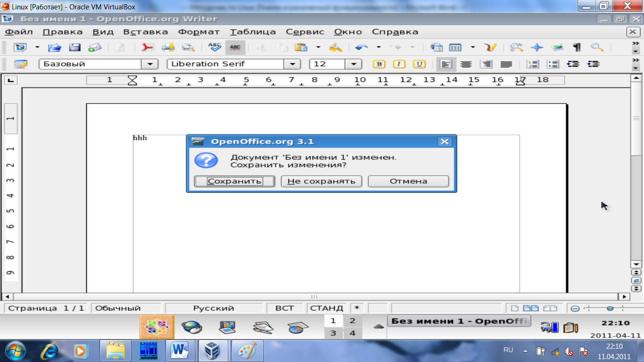The image size is (644, 362).
Task: Click the Zoom magnifier icon
Action: point(597,47)
